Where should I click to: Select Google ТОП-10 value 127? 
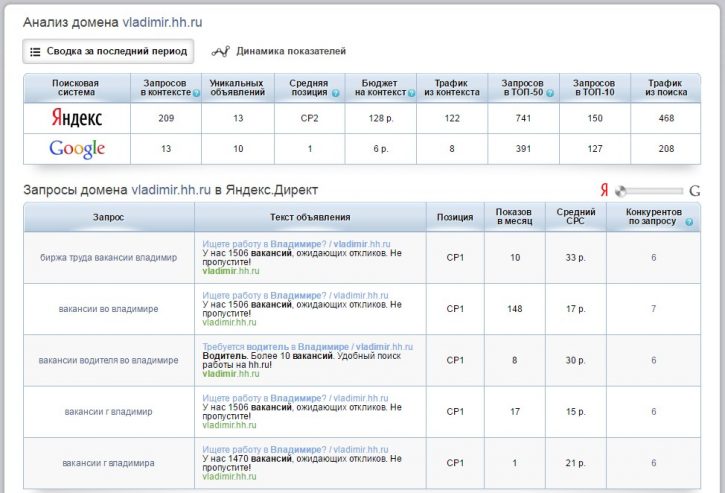pos(595,149)
